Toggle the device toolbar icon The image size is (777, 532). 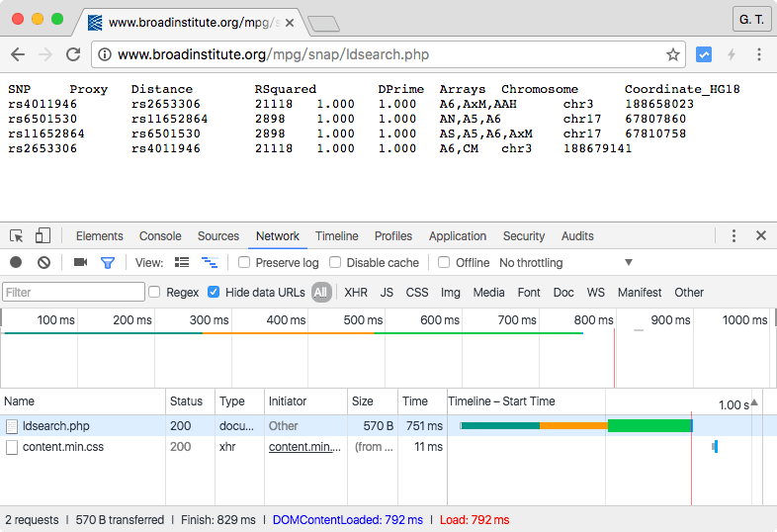coord(43,236)
